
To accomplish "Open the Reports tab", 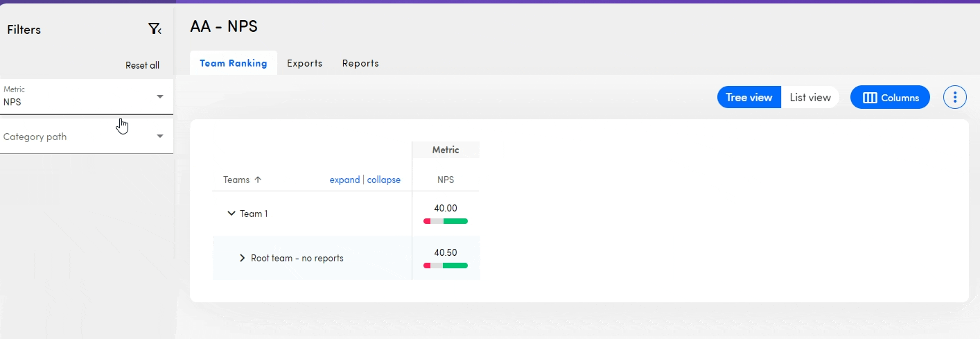I will tap(360, 63).
